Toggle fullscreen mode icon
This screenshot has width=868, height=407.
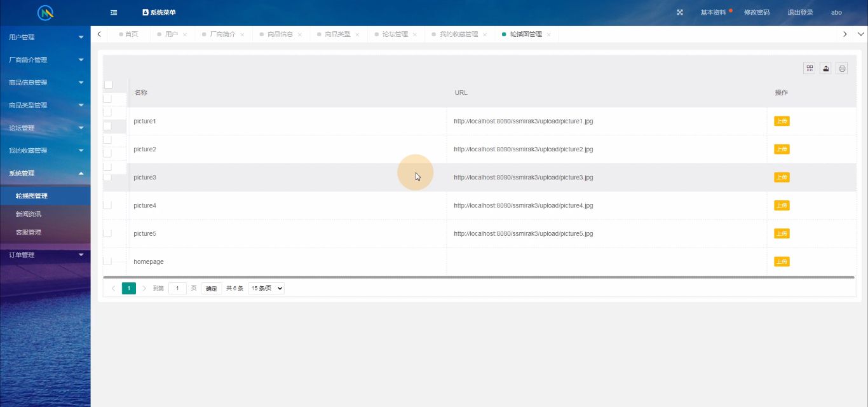pos(680,12)
